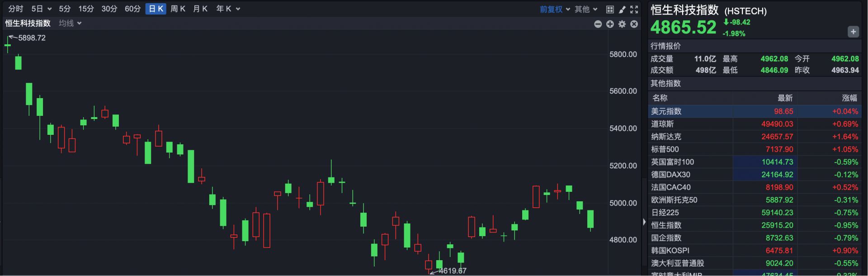Select the 恒生指数 row

755,225
